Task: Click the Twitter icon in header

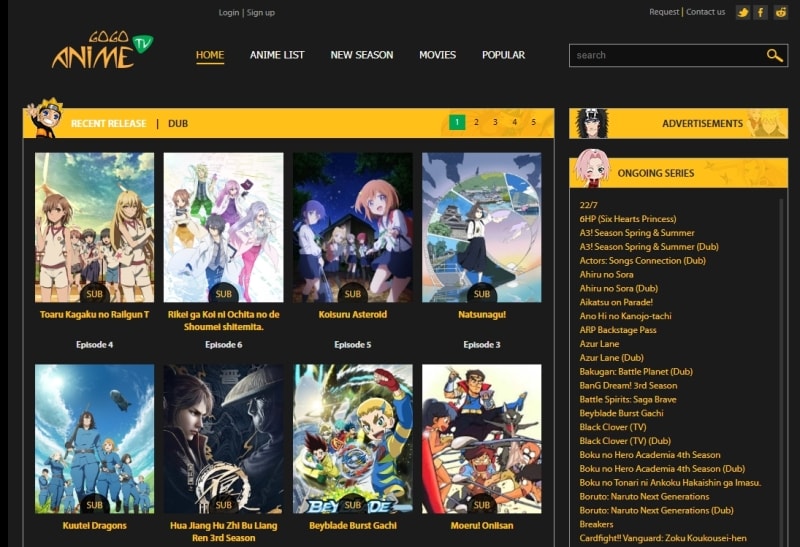Action: pos(742,12)
